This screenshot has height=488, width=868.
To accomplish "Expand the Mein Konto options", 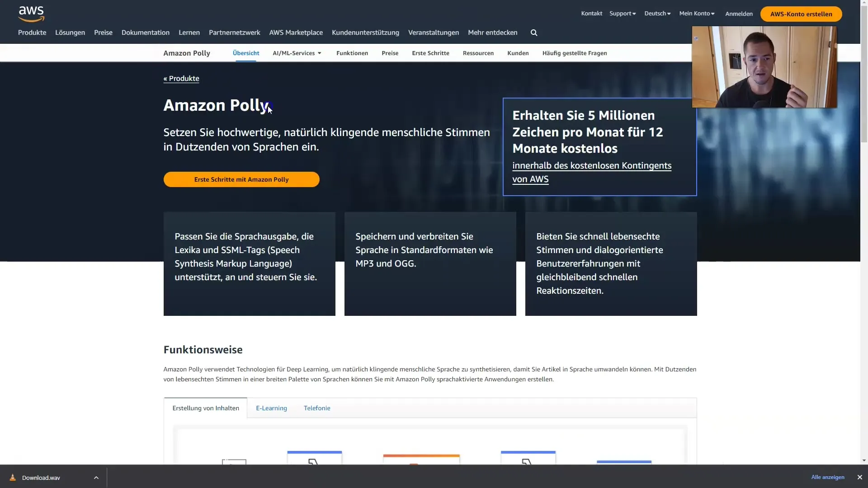I will (696, 13).
